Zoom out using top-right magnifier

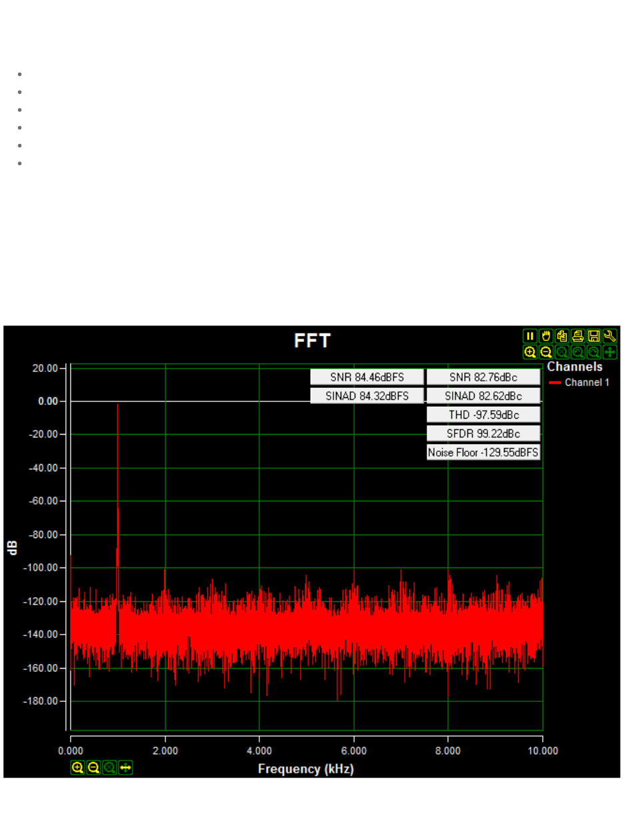pyautogui.click(x=545, y=352)
